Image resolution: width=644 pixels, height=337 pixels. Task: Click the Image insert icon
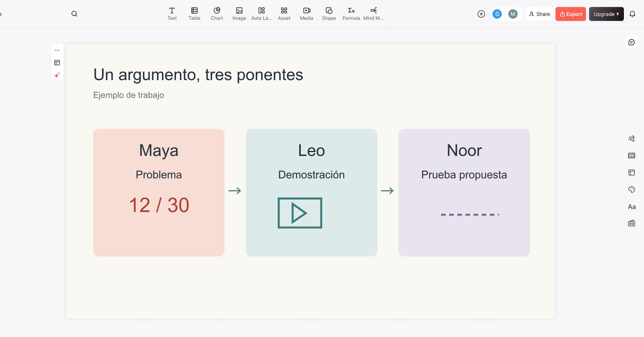click(239, 14)
